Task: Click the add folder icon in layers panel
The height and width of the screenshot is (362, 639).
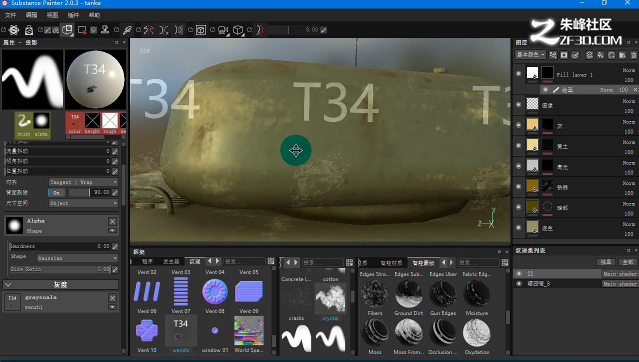Action: 623,55
